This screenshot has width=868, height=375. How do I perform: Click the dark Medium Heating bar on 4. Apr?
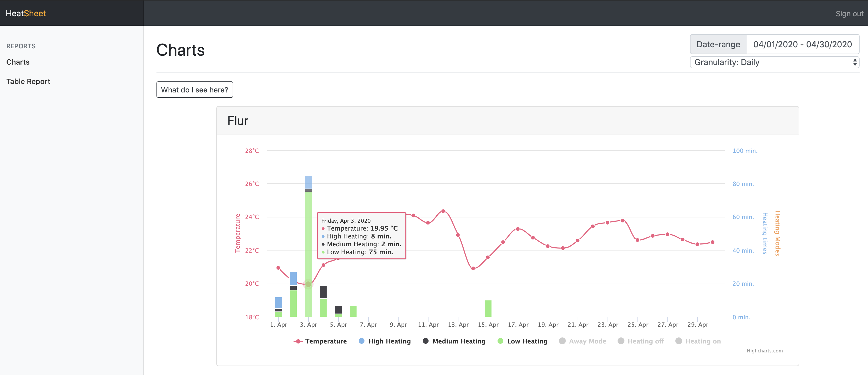323,292
